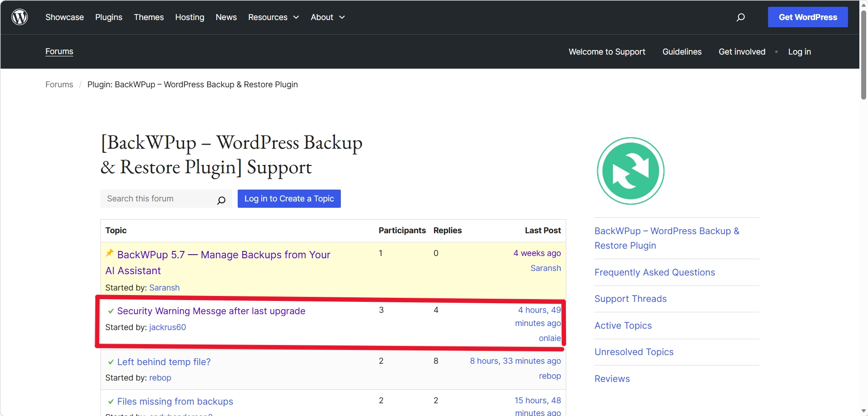Open the Showcase menu item
Viewport: 868px width, 416px height.
point(65,17)
